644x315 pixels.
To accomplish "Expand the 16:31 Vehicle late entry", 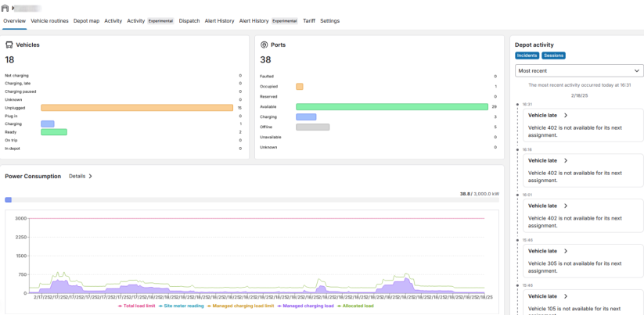I will pyautogui.click(x=566, y=115).
